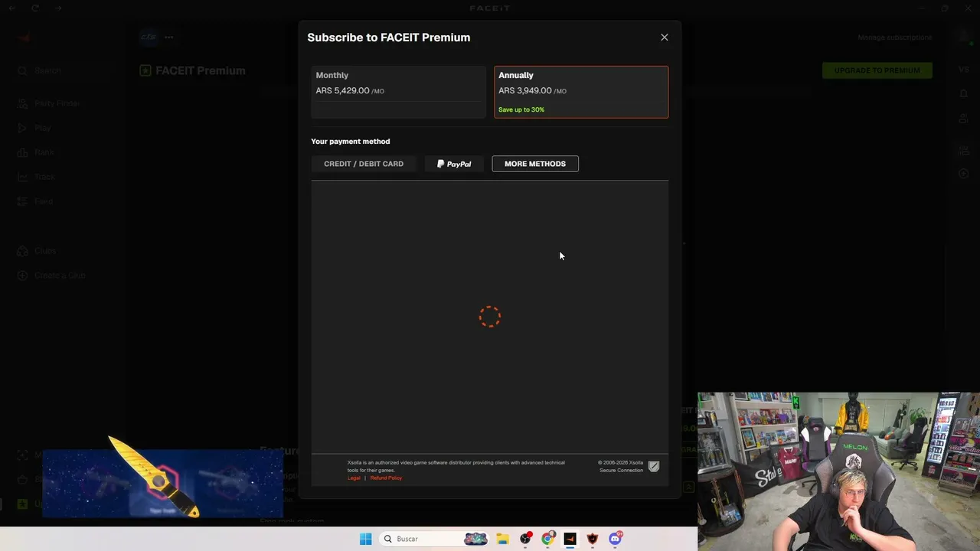Open the orange shield app in taskbar
The image size is (980, 551).
pos(592,539)
